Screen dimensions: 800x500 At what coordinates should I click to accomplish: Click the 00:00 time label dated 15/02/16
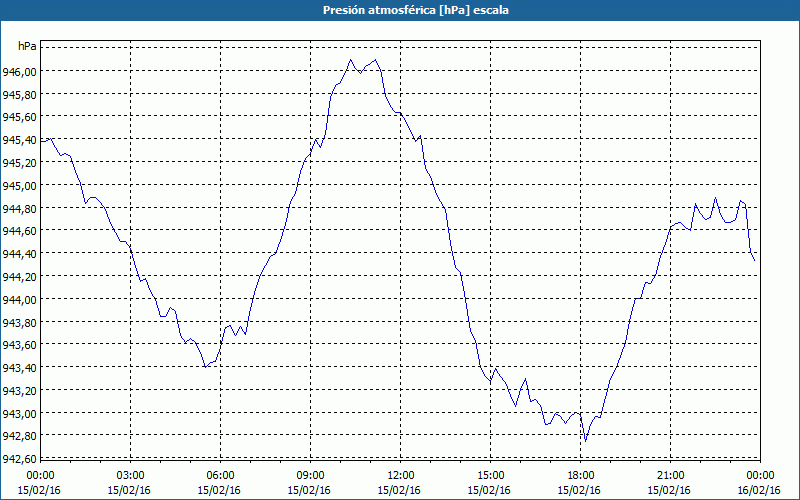click(x=40, y=476)
